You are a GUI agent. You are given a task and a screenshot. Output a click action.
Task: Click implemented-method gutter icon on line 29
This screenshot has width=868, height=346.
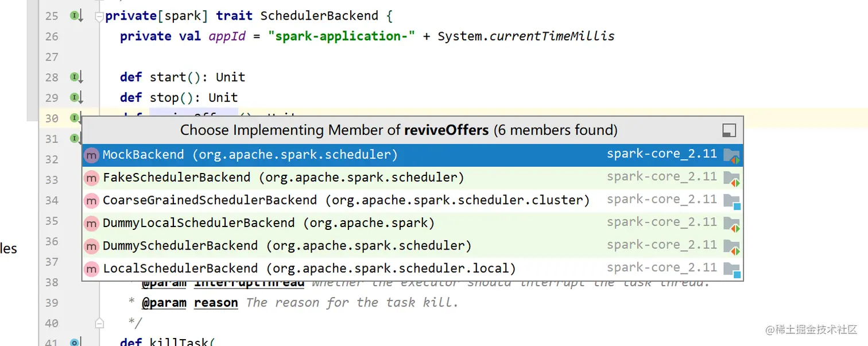[76, 98]
